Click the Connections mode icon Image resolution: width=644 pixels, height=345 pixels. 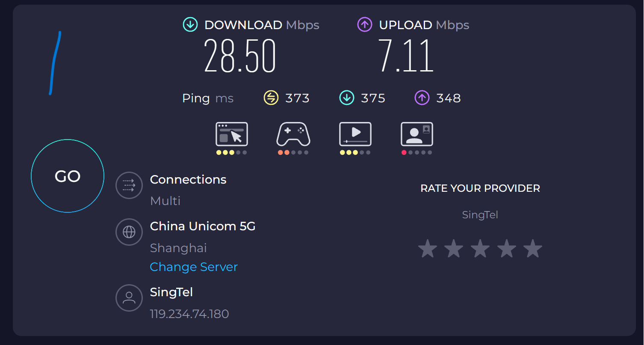(129, 185)
